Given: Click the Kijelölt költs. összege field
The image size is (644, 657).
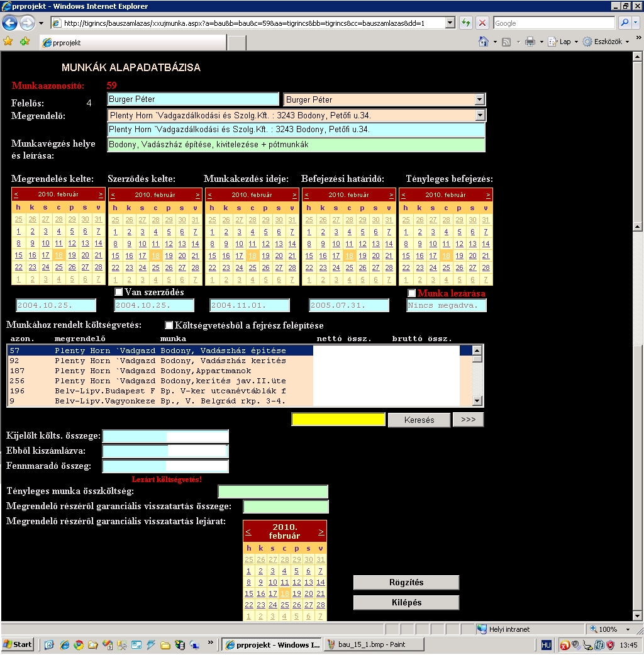Looking at the screenshot, I should pyautogui.click(x=166, y=436).
